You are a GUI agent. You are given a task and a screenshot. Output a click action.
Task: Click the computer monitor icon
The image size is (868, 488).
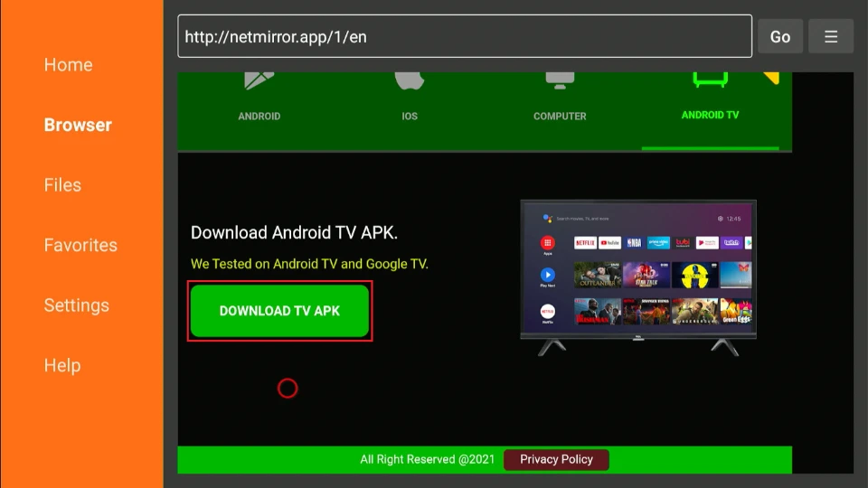pos(560,80)
